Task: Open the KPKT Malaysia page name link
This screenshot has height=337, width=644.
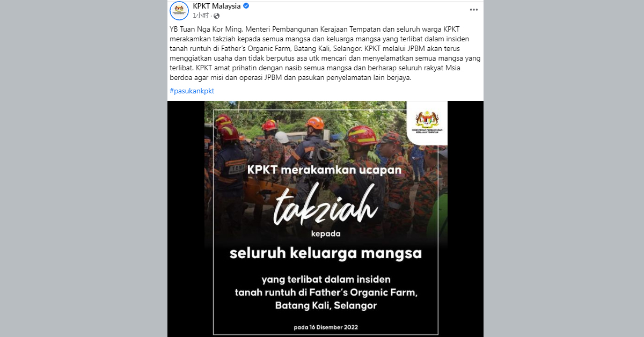Action: click(x=216, y=6)
